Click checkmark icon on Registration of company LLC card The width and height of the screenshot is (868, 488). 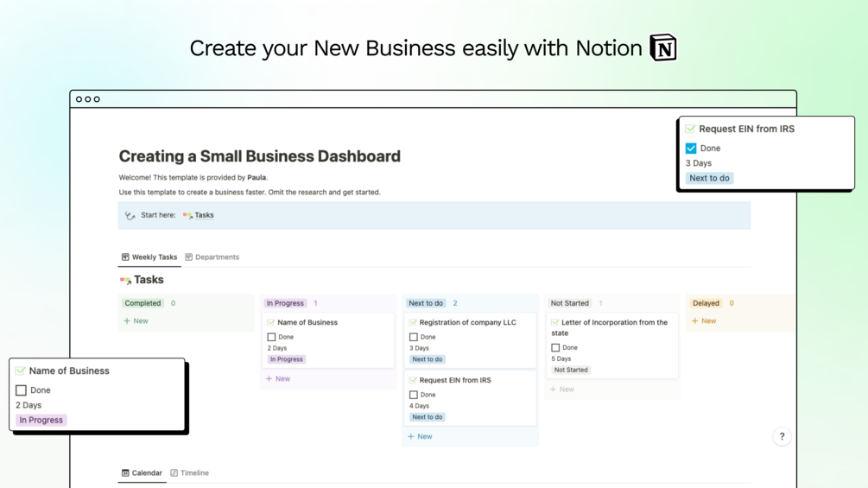[x=413, y=322]
